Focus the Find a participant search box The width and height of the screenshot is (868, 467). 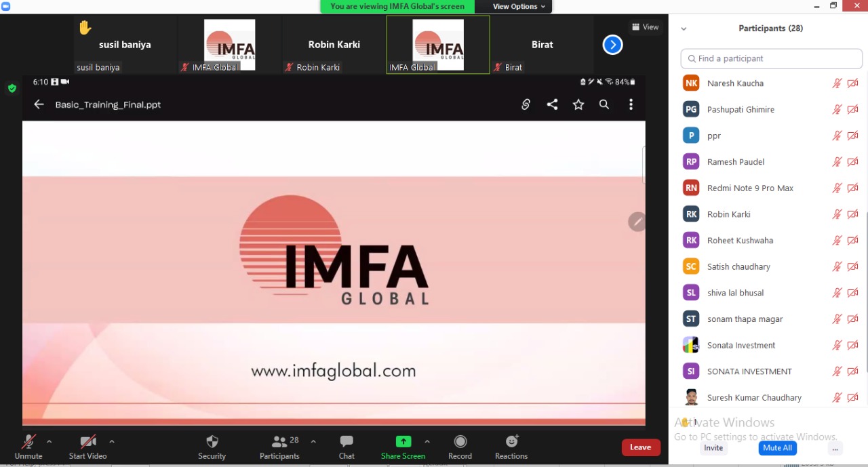point(772,58)
